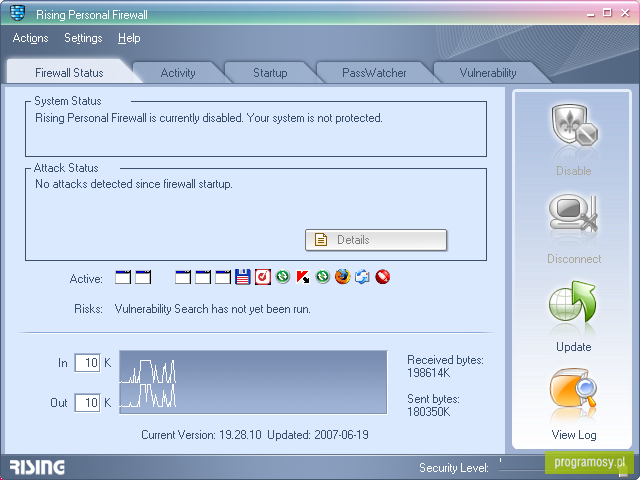
Task: Click the Disable firewall shield icon
Action: [x=574, y=127]
